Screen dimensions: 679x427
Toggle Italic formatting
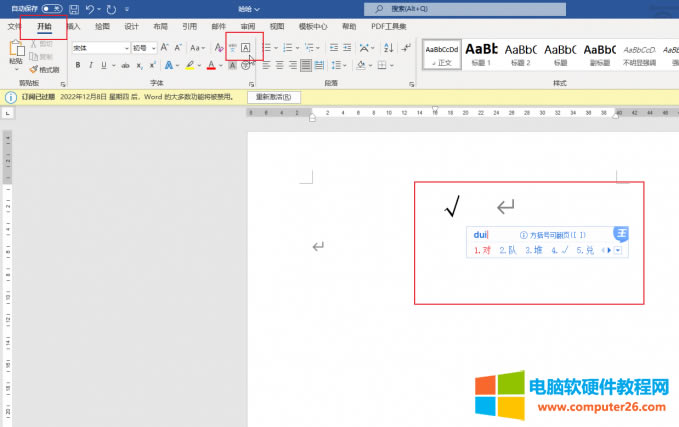(x=91, y=66)
